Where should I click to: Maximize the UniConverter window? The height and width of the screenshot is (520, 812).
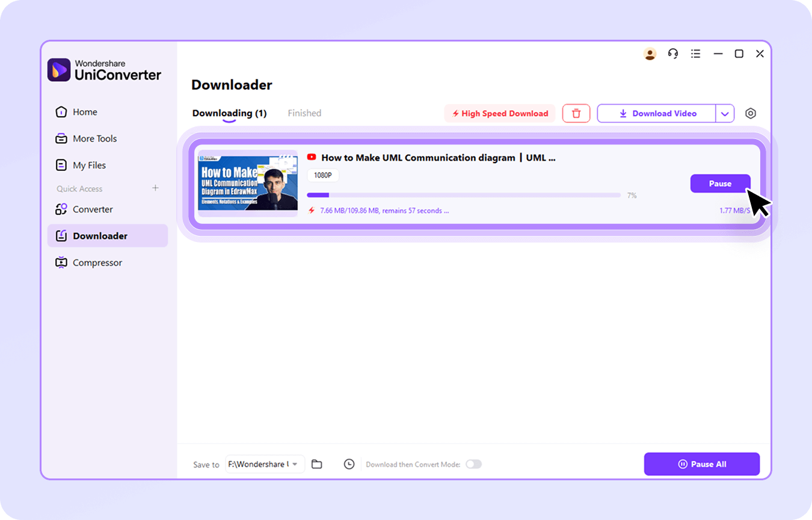(739, 54)
